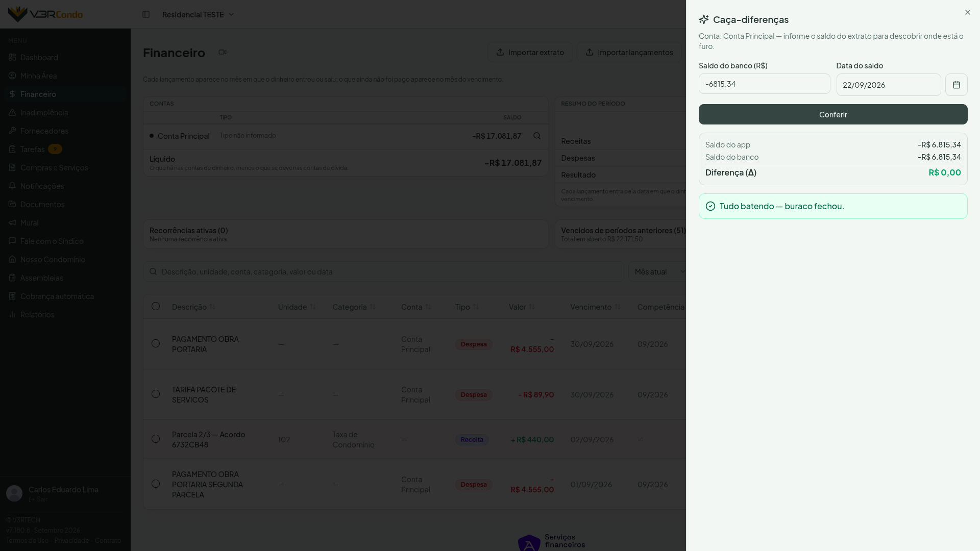Screen dimensions: 980x551
Task: Close the Caça-diferenças panel
Action: [x=967, y=12]
